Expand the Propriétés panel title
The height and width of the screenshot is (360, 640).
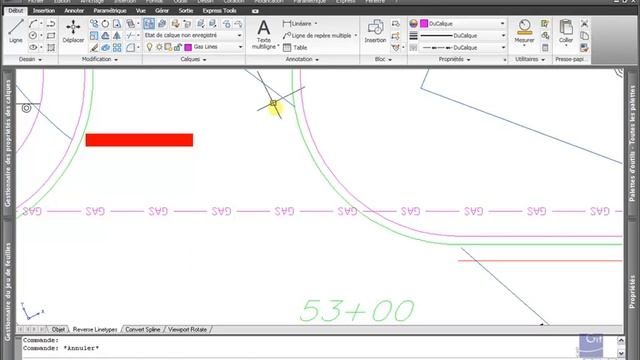tap(454, 60)
